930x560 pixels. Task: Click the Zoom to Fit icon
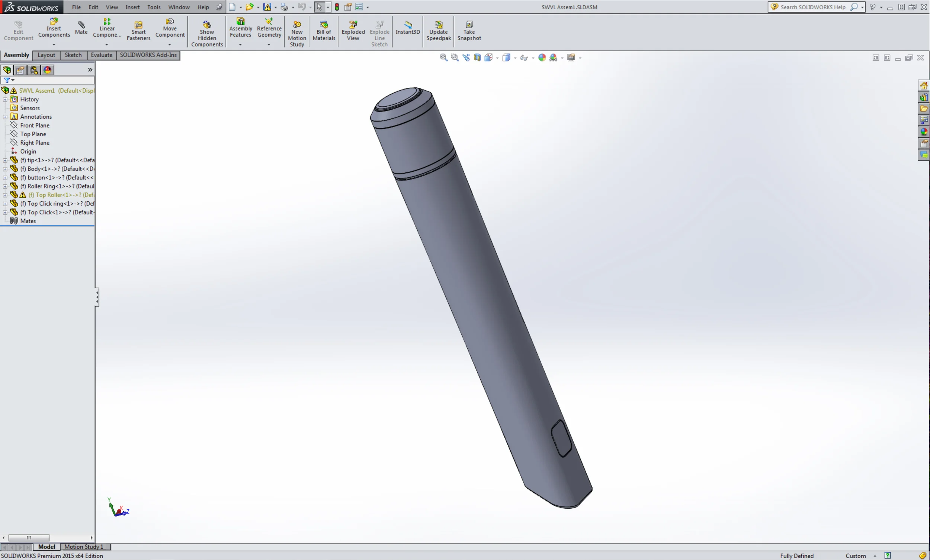[x=443, y=58]
